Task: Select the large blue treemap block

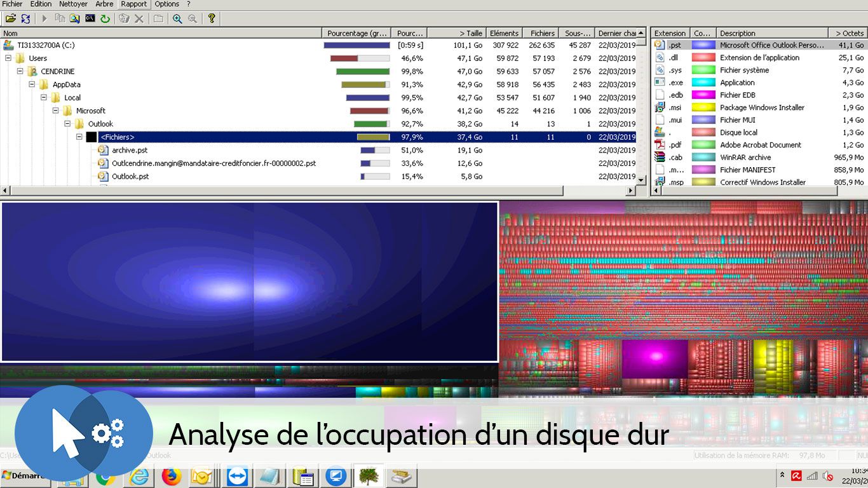Action: [249, 281]
